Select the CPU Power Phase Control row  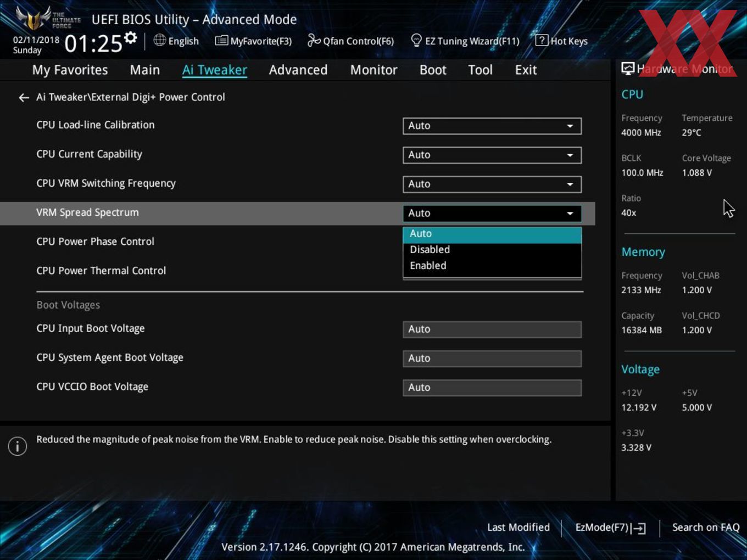[95, 242]
